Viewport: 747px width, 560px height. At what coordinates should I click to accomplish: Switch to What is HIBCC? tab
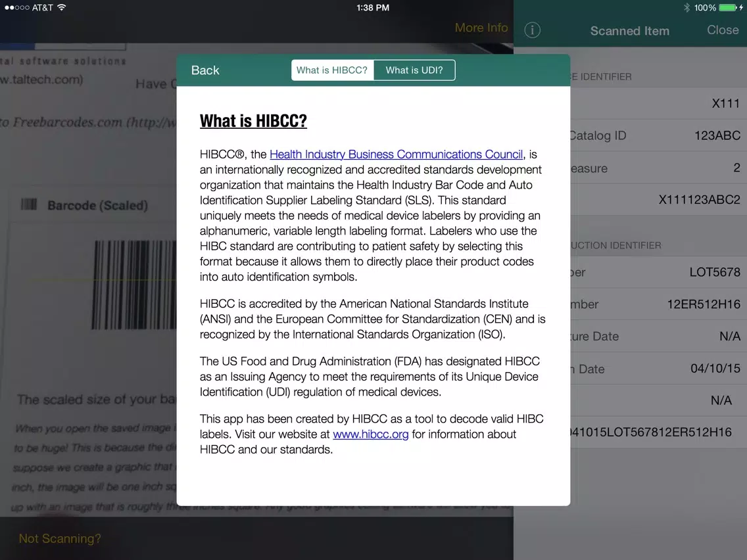332,70
